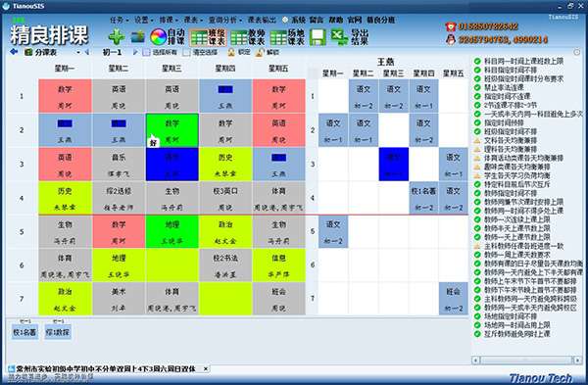The width and height of the screenshot is (588, 385).
Task: Expand the 分课表 dropdown
Action: point(78,52)
